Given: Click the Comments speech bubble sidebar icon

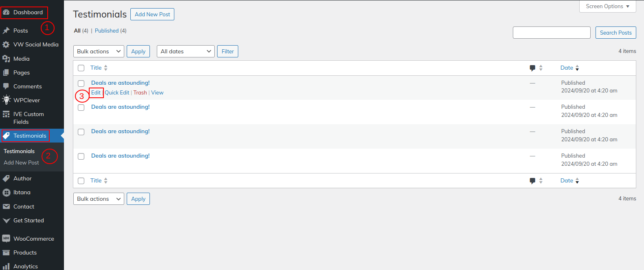Looking at the screenshot, I should click(6, 86).
